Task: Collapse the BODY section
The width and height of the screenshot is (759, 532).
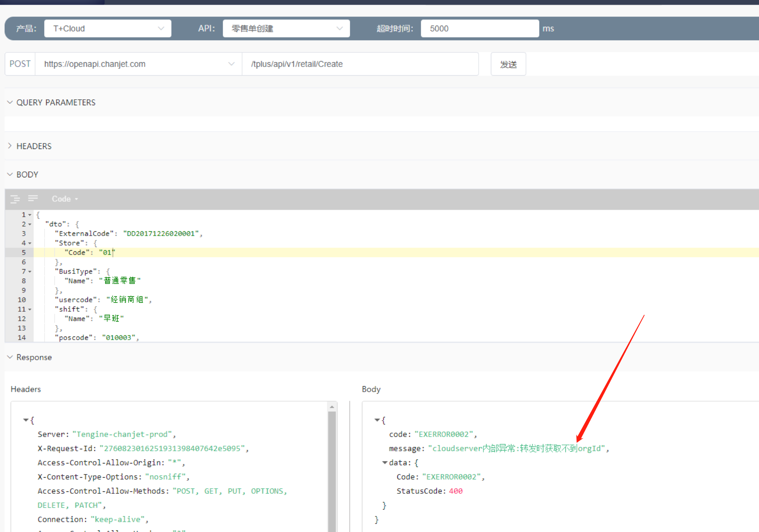Action: 10,174
